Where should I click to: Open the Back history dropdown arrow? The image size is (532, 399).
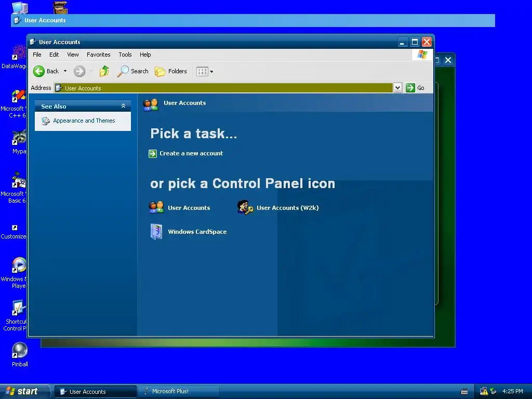tap(65, 71)
